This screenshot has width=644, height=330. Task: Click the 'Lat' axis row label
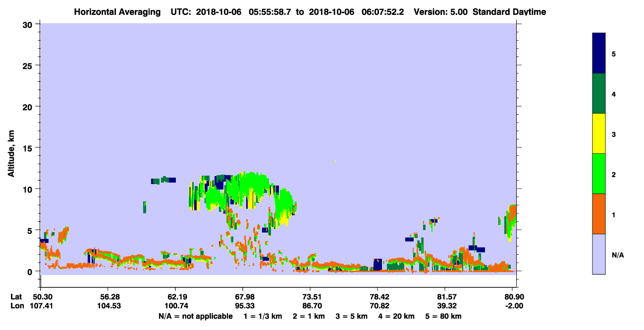[16, 296]
